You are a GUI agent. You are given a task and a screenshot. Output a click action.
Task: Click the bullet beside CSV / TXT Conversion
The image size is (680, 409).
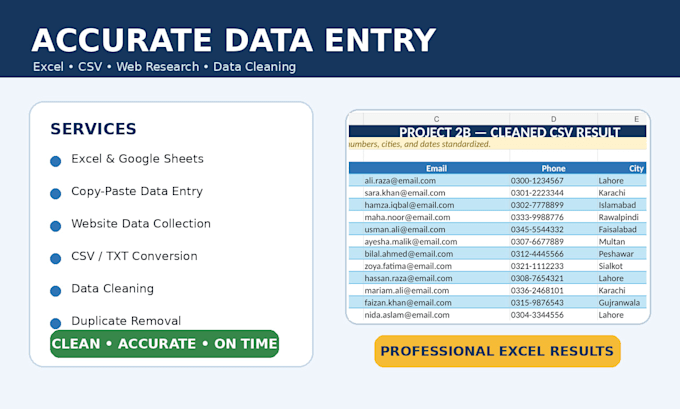click(56, 258)
